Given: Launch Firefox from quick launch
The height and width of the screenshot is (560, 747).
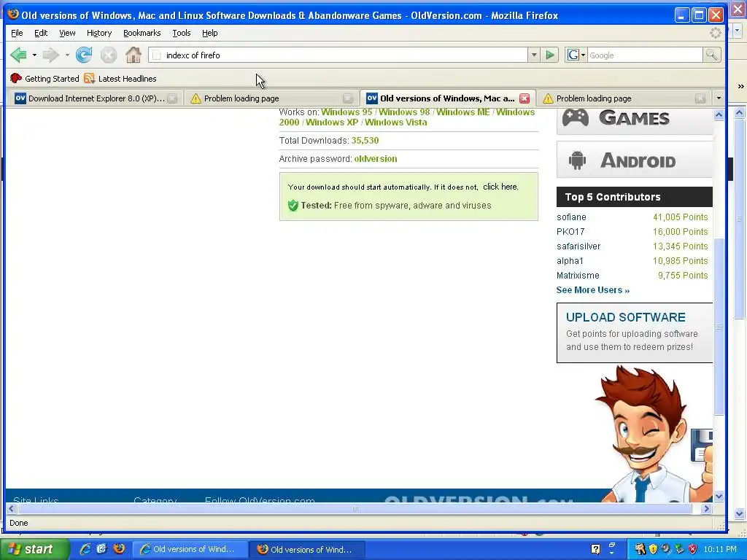Looking at the screenshot, I should tap(119, 549).
